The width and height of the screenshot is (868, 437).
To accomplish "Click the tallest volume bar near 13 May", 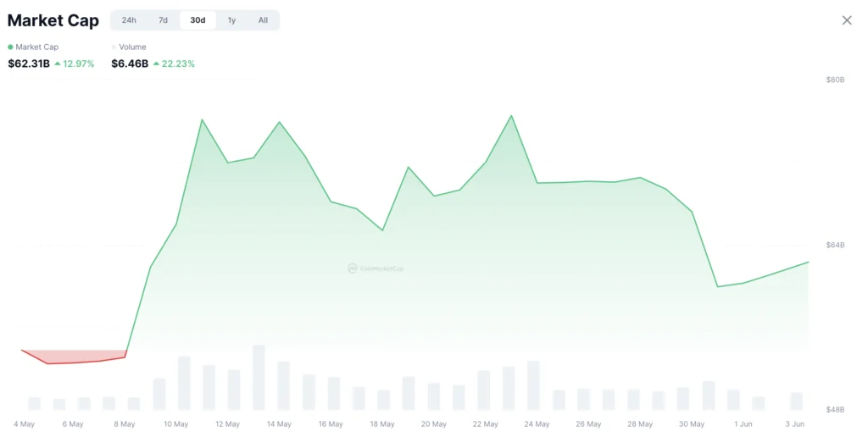I will tap(259, 377).
